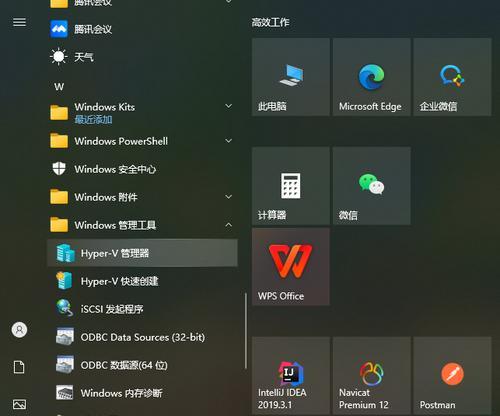
Task: Open Hyper-V 管理器 from the list
Action: point(143,253)
